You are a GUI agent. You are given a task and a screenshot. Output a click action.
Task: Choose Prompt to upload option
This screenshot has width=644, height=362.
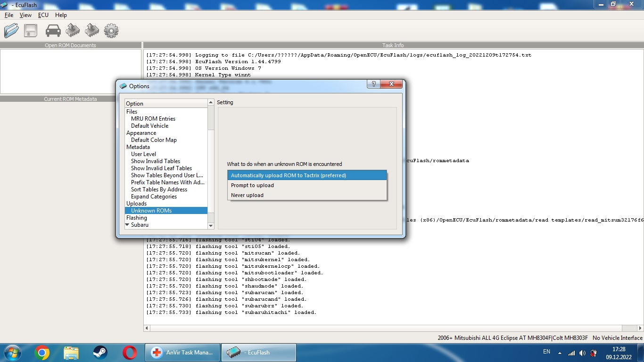(x=307, y=185)
